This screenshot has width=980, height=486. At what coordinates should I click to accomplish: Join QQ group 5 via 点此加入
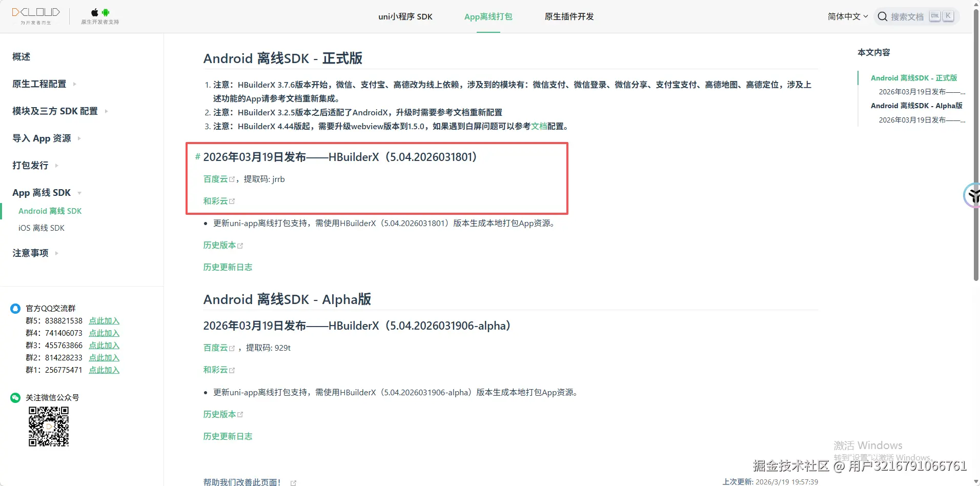coord(104,321)
